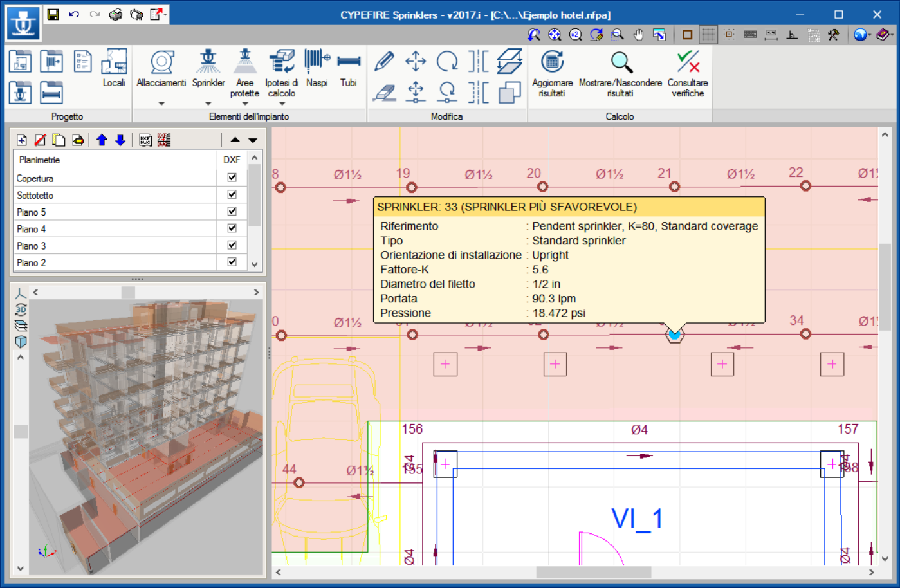Click the horizontal slider thumb above the 3D view
The height and width of the screenshot is (588, 900).
pyautogui.click(x=128, y=292)
